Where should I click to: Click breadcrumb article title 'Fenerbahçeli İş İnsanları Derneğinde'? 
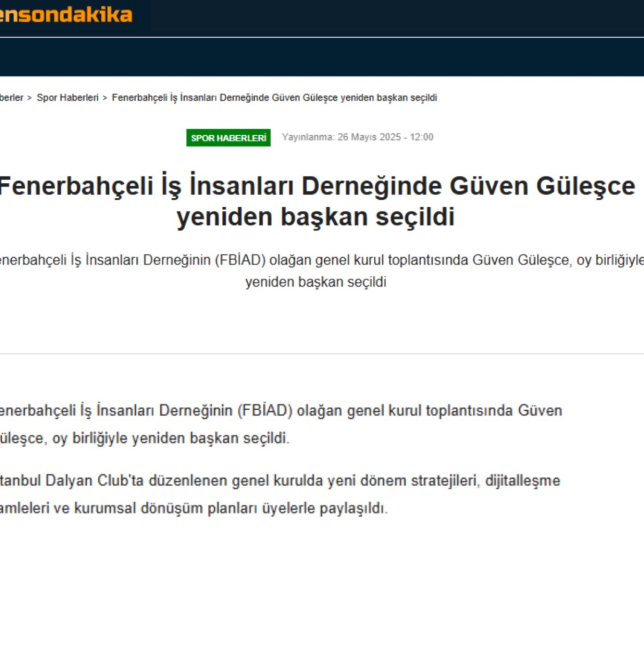click(275, 98)
